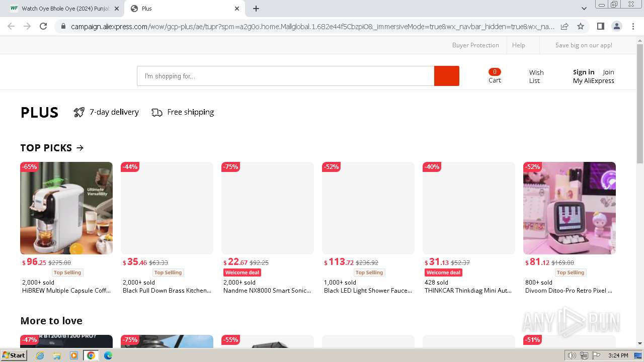The width and height of the screenshot is (644, 362).
Task: Click Top Selling badge under $96.25
Action: (x=67, y=273)
